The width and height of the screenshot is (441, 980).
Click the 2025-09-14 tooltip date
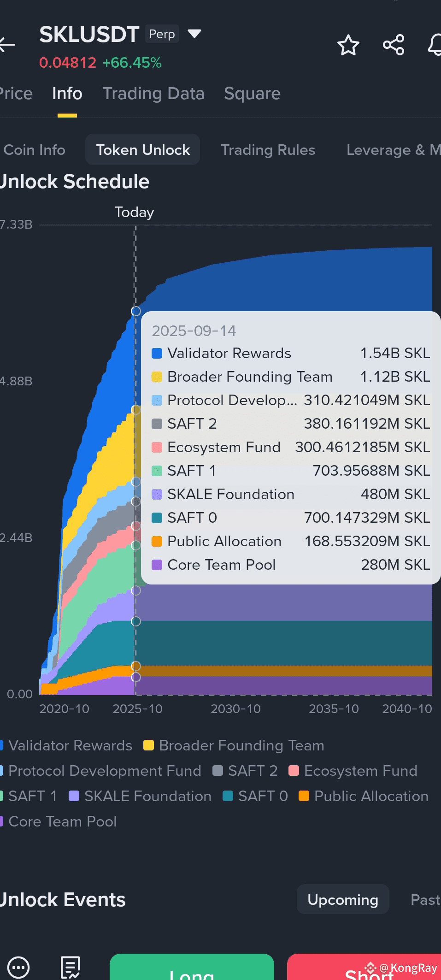[x=194, y=331]
